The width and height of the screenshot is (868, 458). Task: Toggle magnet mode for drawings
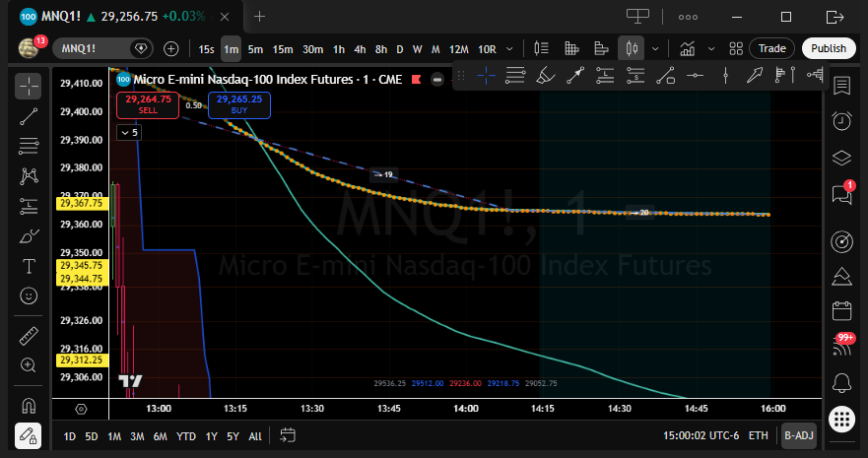[29, 406]
